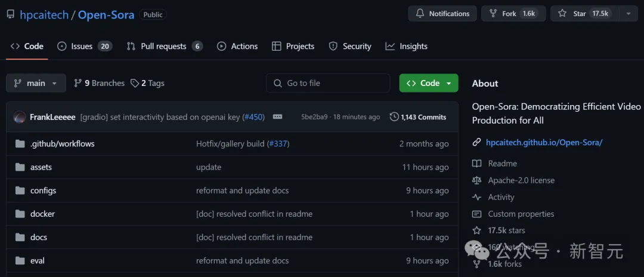The image size is (644, 277).
Task: Open the hpcaitech owner link
Action: point(44,15)
